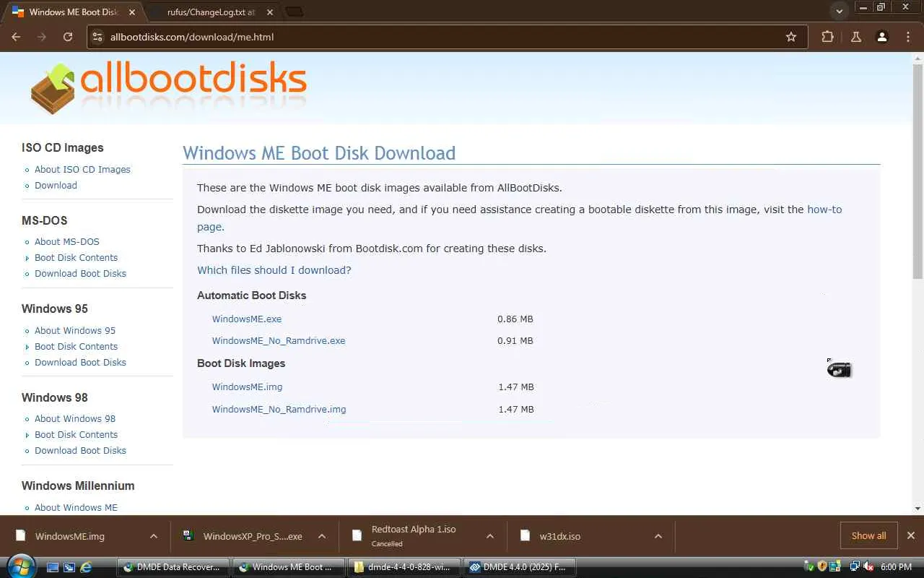Open Download link under ISO CD Images
Viewport: 924px width, 578px height.
[x=56, y=185]
